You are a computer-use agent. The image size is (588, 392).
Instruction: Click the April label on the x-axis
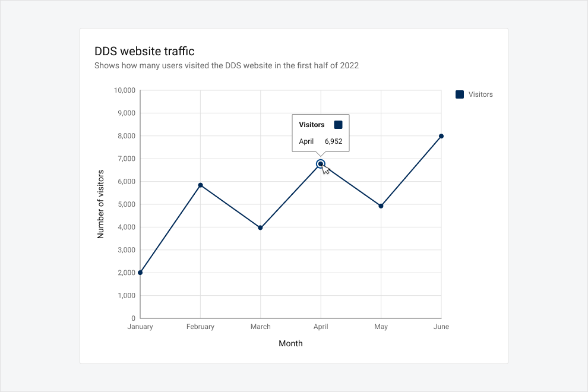[x=321, y=327]
